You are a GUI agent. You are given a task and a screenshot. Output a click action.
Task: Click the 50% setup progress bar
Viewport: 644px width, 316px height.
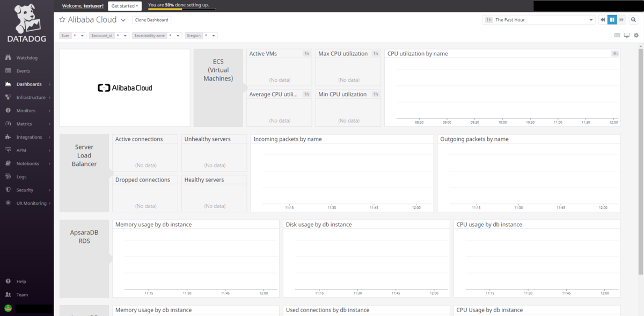182,9
